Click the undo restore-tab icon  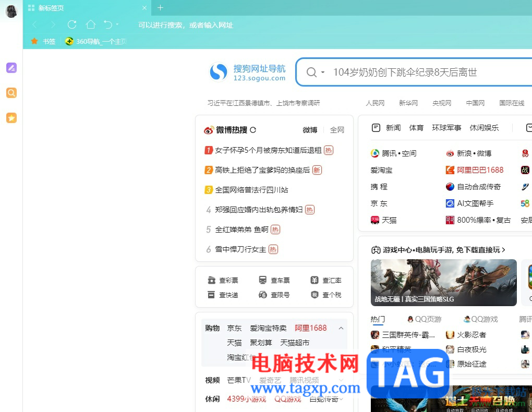108,25
